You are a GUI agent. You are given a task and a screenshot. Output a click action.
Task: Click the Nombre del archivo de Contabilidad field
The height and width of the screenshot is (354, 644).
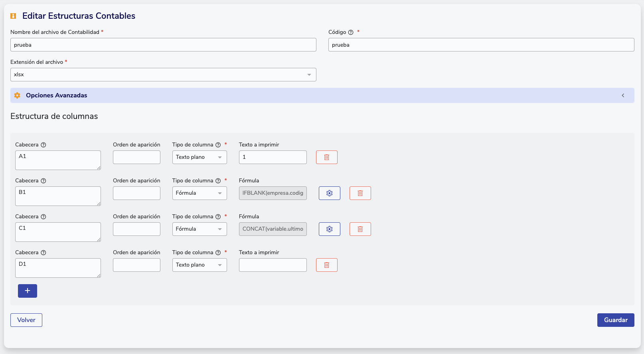(x=163, y=45)
